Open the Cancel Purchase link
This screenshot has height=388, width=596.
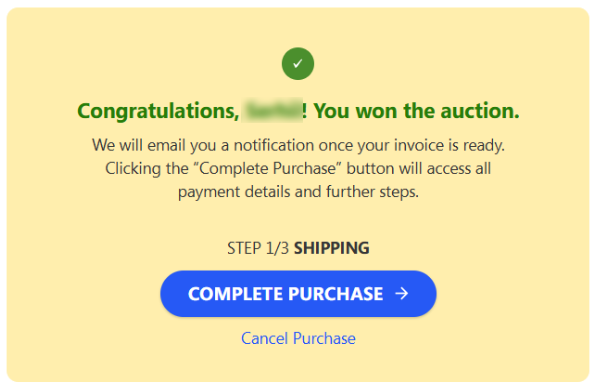coord(298,338)
